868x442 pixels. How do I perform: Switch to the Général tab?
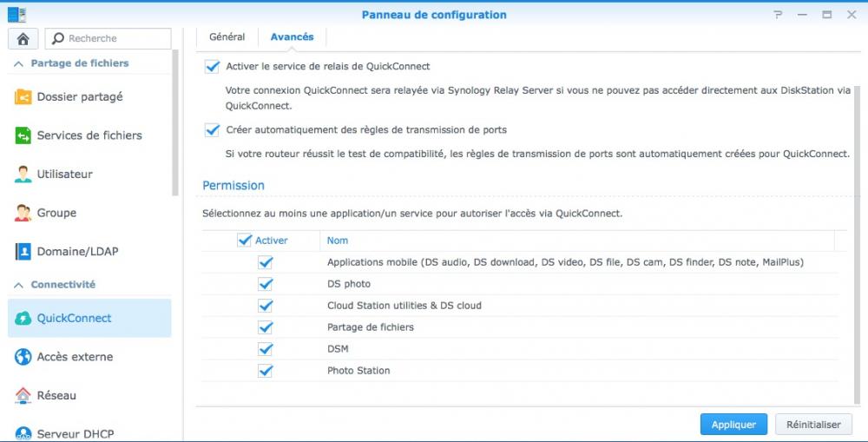(x=227, y=37)
